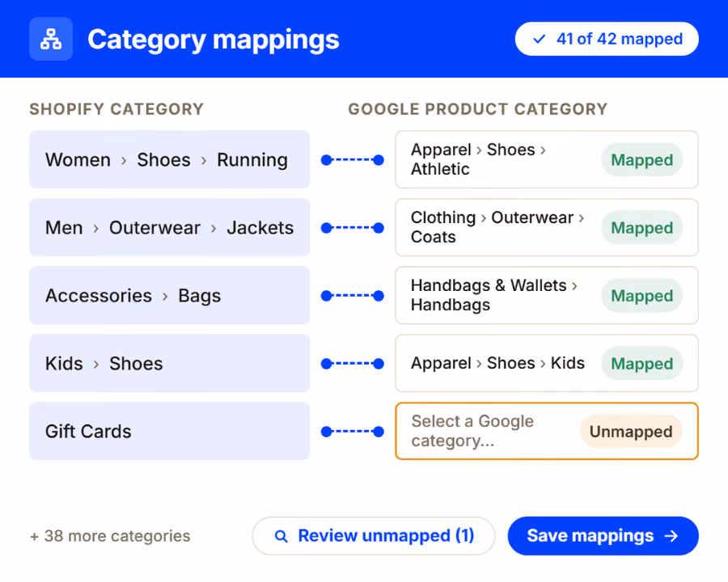This screenshot has height=582, width=728.
Task: Click Mapped badge for Women Shoes Running row
Action: tap(642, 160)
